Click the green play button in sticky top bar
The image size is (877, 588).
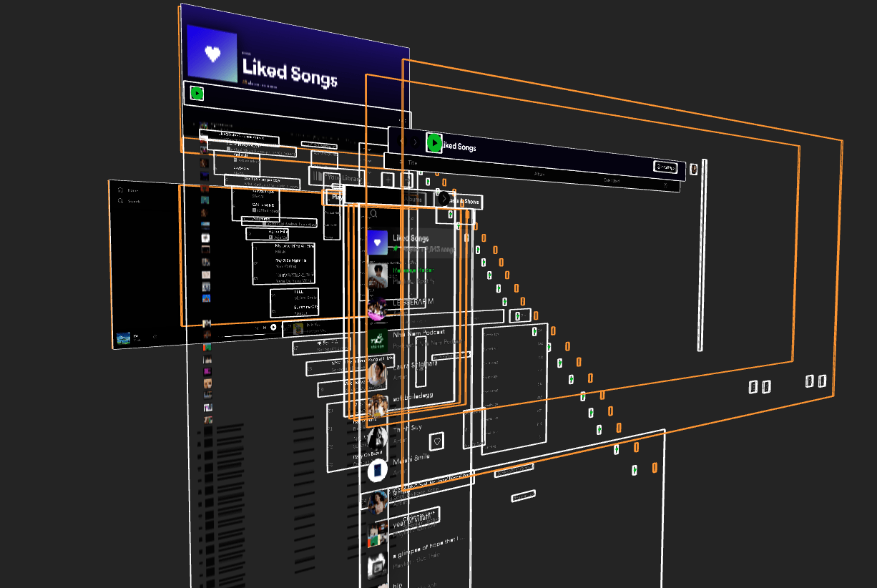(433, 143)
